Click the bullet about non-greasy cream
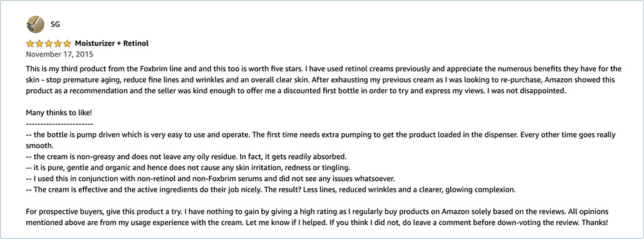 pyautogui.click(x=187, y=157)
